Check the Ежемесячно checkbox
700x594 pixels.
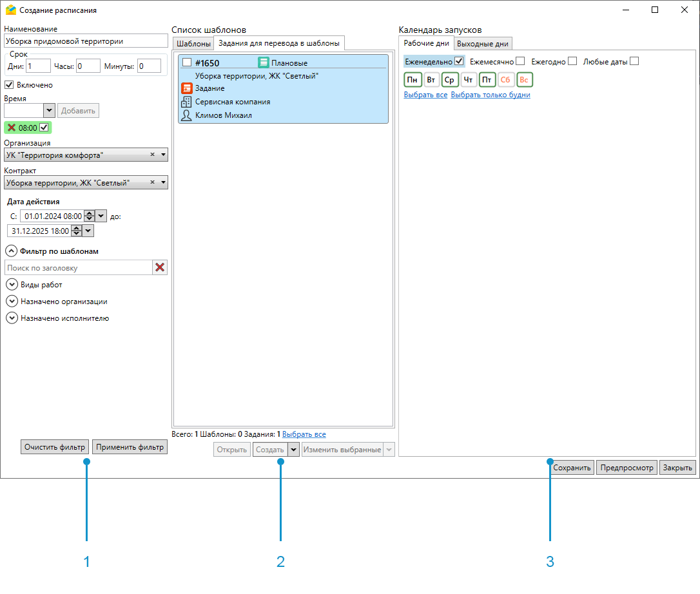click(x=520, y=61)
